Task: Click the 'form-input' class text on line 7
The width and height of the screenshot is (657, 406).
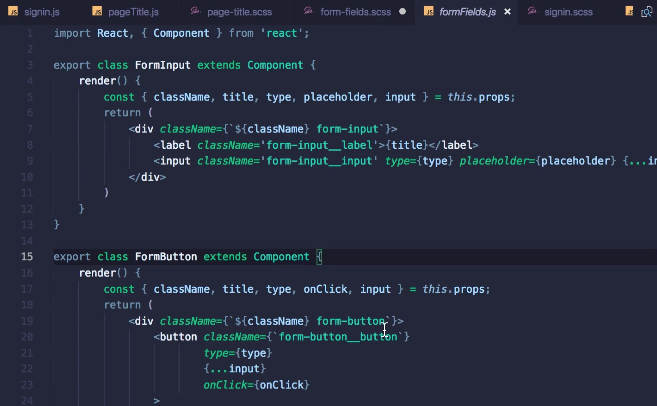Action: coord(347,129)
